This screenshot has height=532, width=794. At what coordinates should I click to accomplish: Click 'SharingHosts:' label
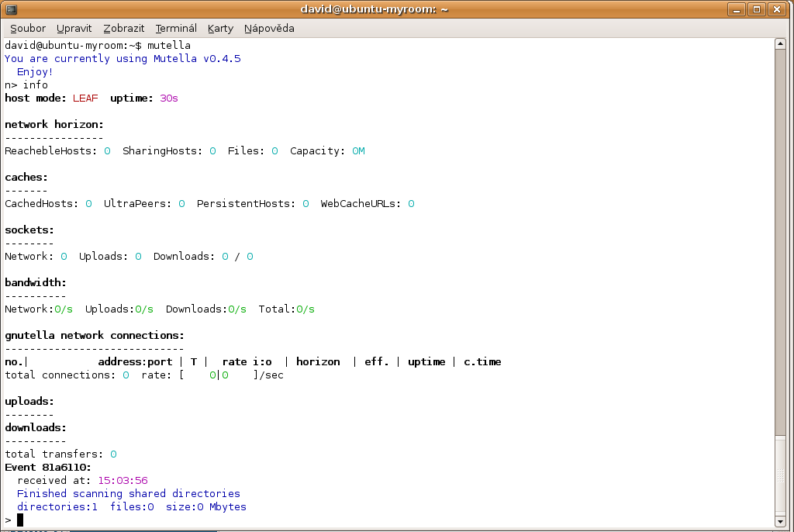click(x=162, y=151)
